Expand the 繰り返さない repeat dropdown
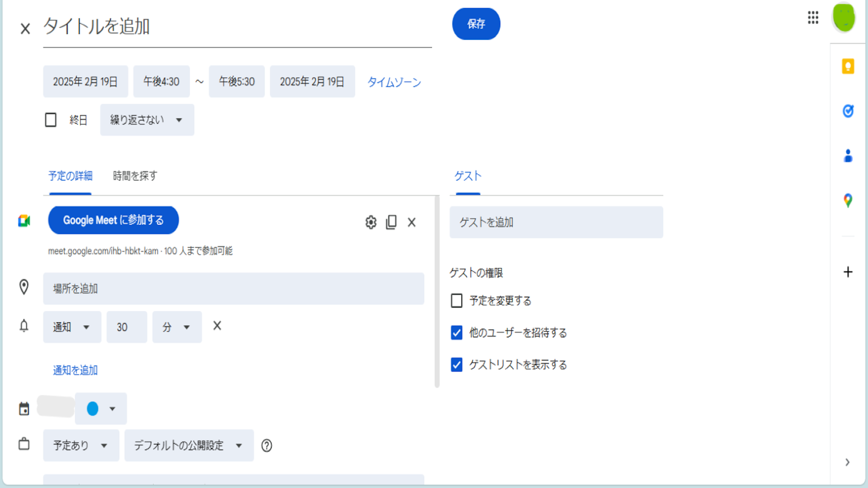Viewport: 868px width, 488px height. [x=147, y=120]
